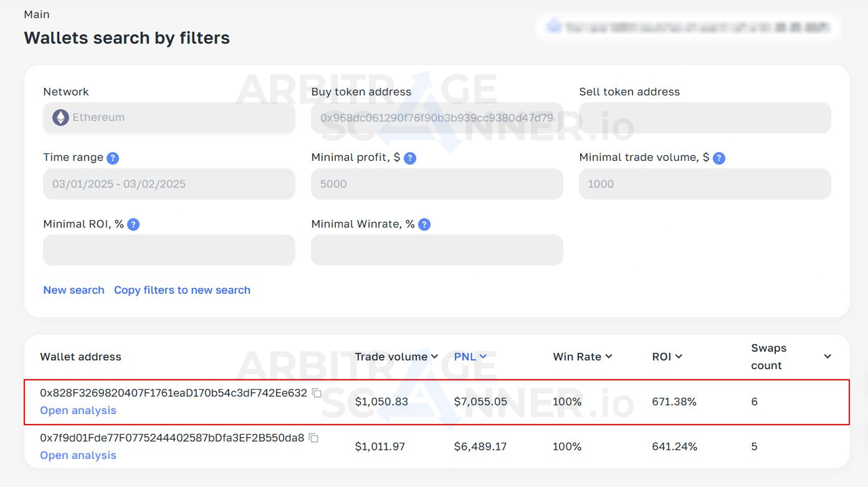The width and height of the screenshot is (868, 487).
Task: Sort table by PNL column
Action: point(470,357)
